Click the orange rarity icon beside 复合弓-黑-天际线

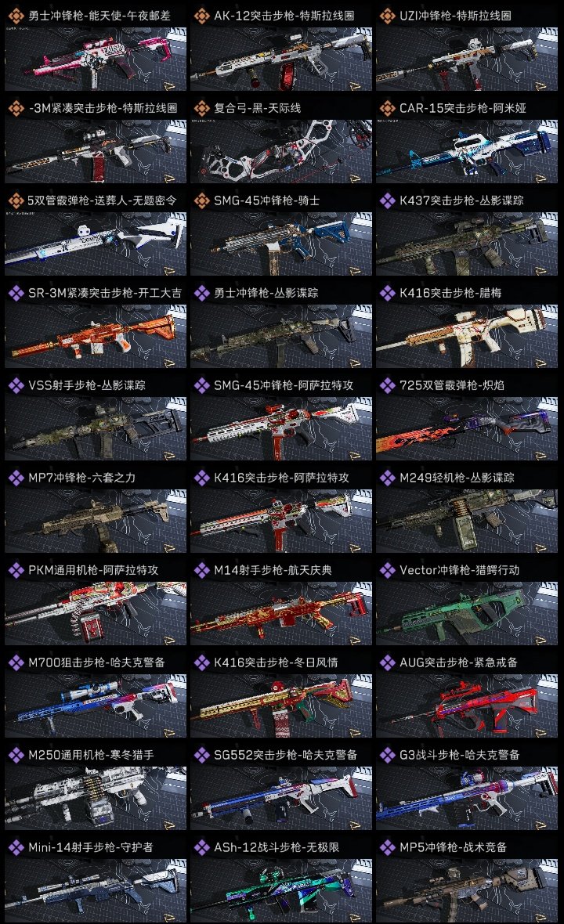click(x=201, y=108)
